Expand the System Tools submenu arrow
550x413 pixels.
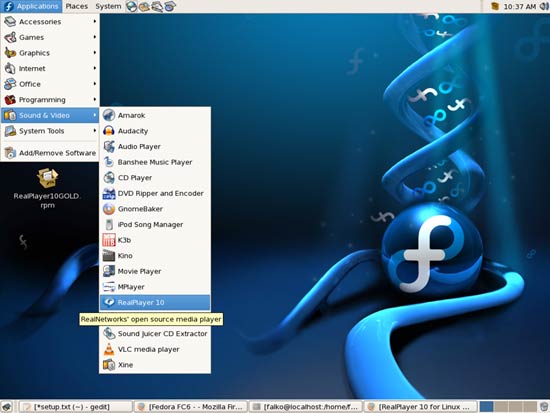[x=95, y=131]
